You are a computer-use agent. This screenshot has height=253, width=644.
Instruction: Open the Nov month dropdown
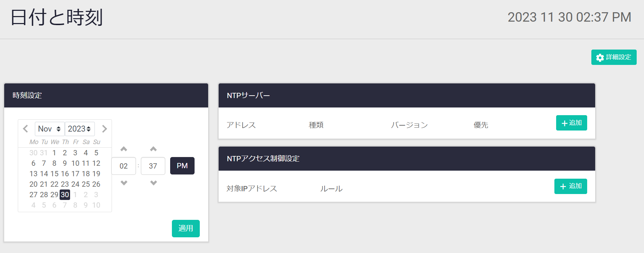(x=50, y=129)
